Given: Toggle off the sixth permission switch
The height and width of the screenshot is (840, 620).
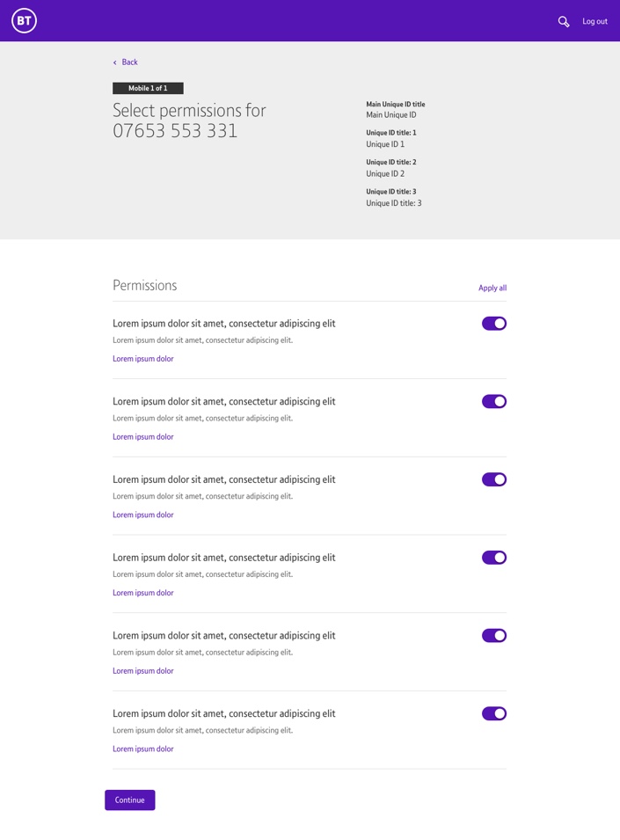Looking at the screenshot, I should pos(494,713).
